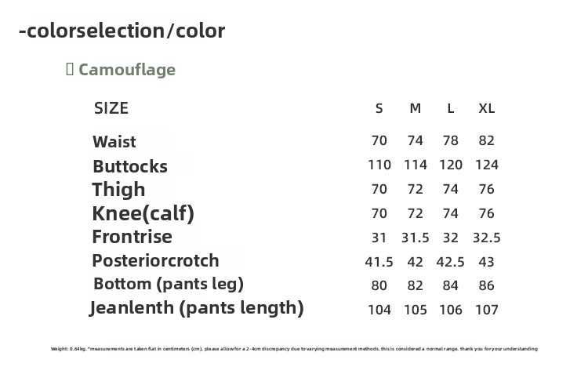
Task: Select the Thigh row label
Action: click(x=118, y=190)
